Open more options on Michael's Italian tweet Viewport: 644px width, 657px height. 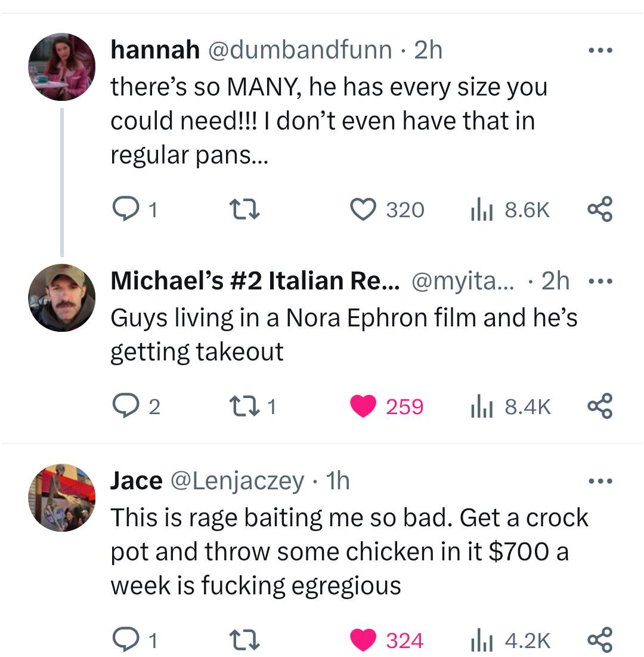(x=599, y=280)
